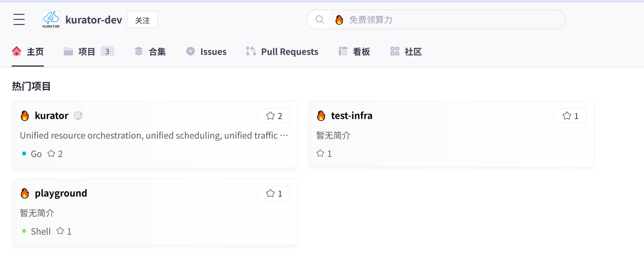
Task: Open the 看板 tab
Action: coord(354,52)
